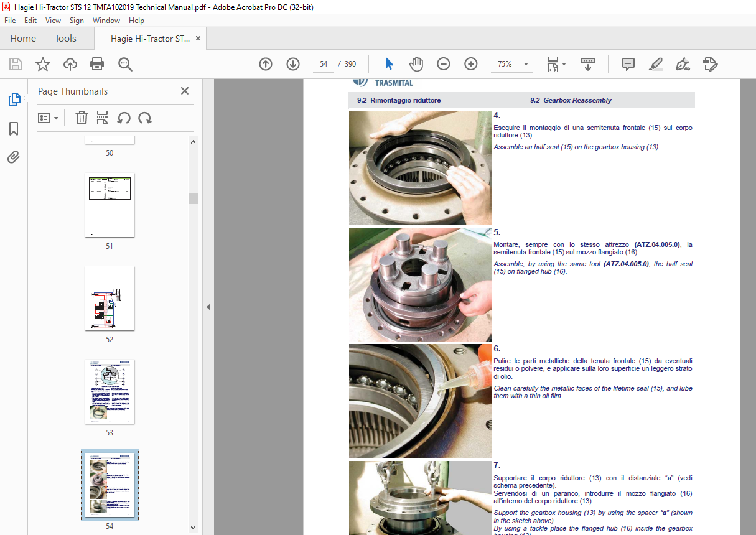Zoom in with the plus button
The width and height of the screenshot is (756, 535).
click(x=471, y=64)
